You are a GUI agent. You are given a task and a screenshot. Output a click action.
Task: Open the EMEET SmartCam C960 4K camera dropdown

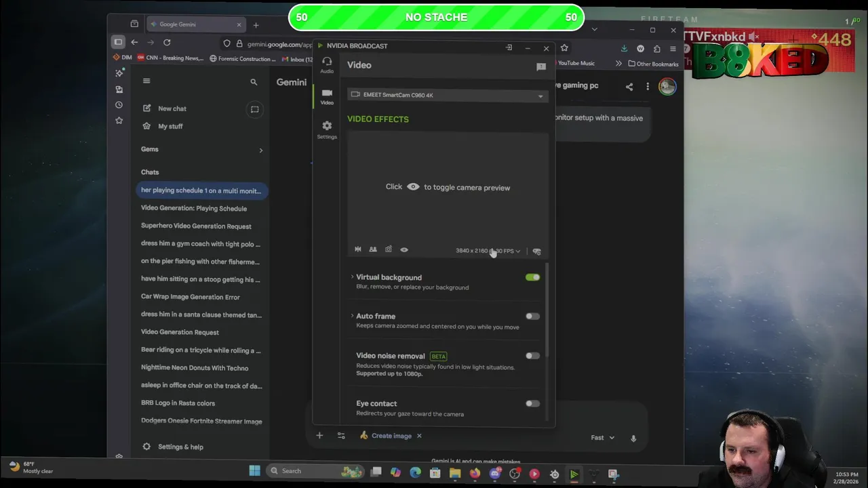(x=448, y=95)
